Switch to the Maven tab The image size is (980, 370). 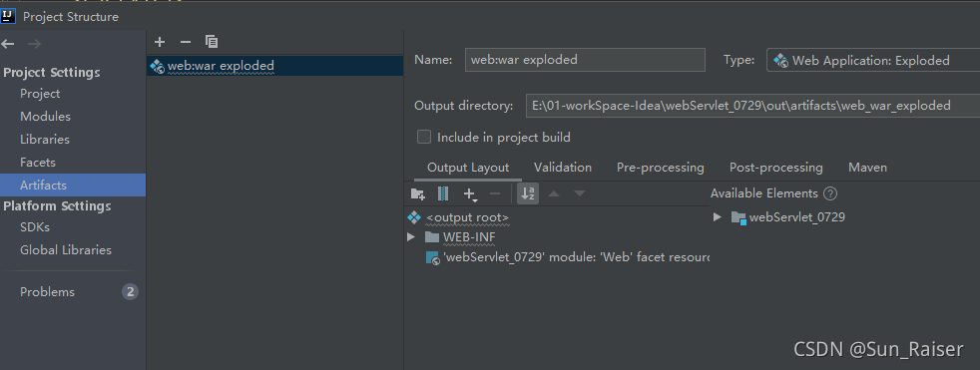click(867, 168)
